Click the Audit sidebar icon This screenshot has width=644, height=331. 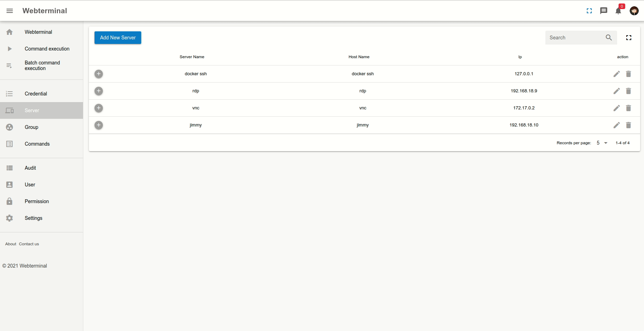(x=9, y=168)
